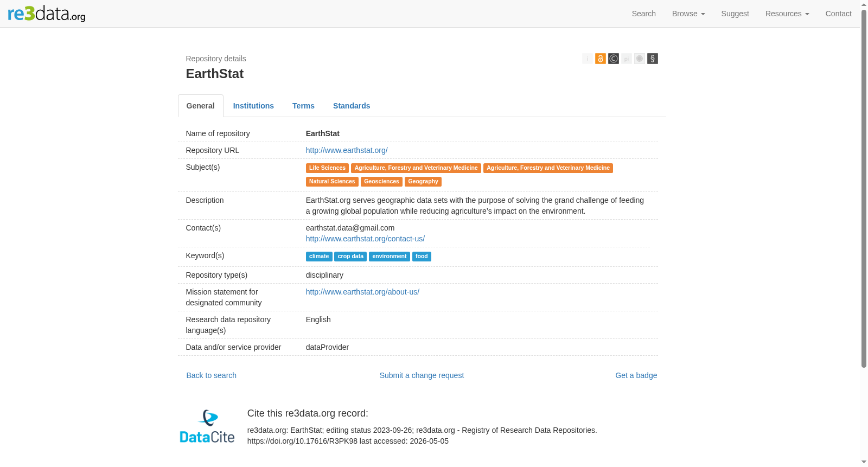
Task: Click the scrollbar up arrow
Action: point(864,4)
